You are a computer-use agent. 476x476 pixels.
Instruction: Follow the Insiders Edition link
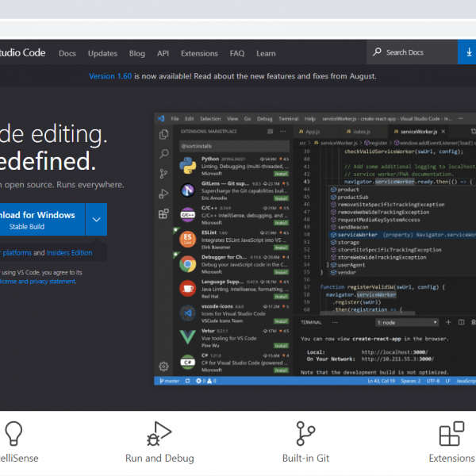[x=69, y=253]
